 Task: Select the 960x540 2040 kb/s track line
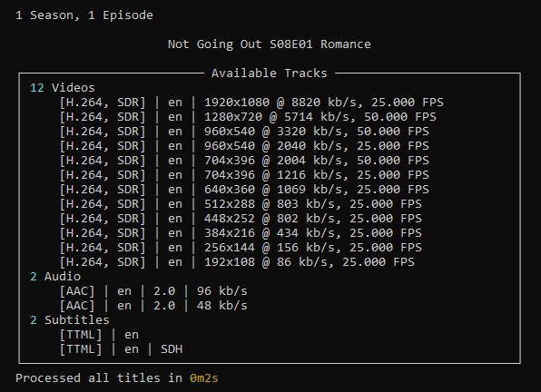click(244, 146)
